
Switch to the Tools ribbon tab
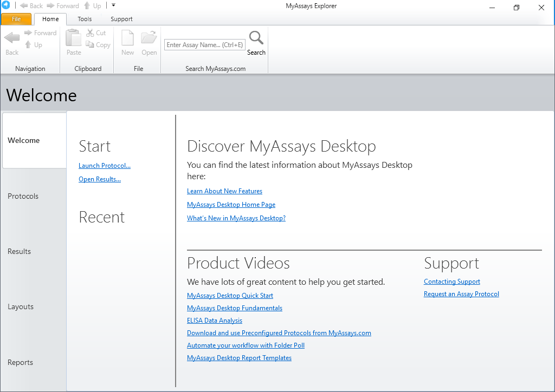point(85,19)
